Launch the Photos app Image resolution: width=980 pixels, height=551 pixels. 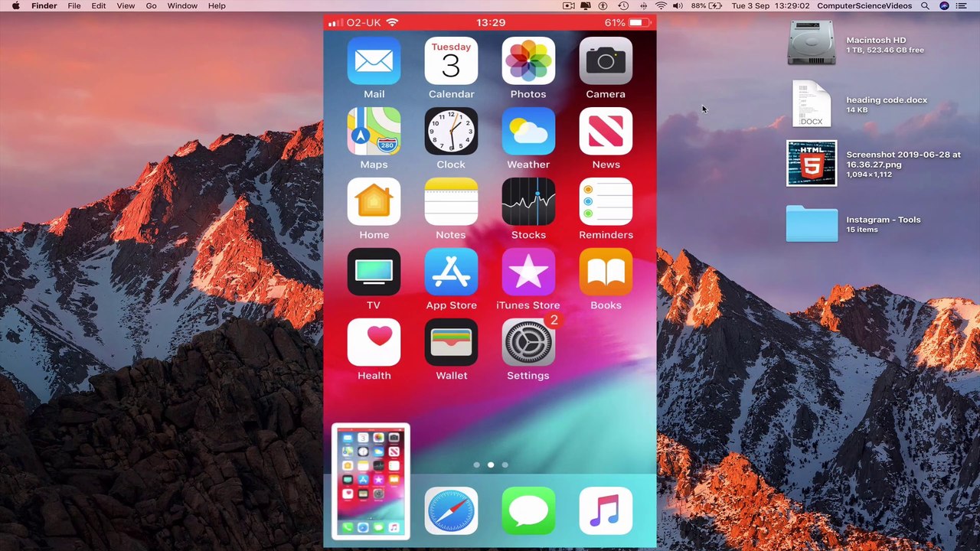tap(528, 61)
